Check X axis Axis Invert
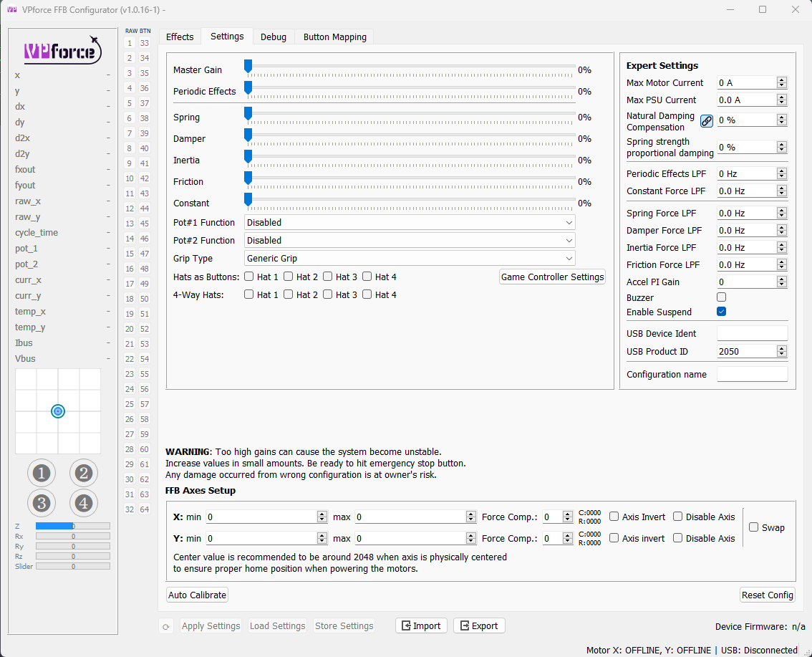 click(614, 517)
